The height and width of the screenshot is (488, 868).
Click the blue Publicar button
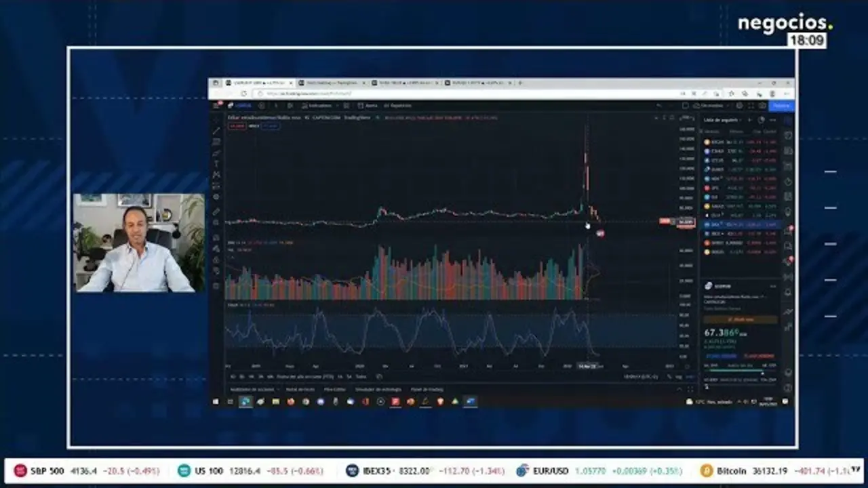781,106
